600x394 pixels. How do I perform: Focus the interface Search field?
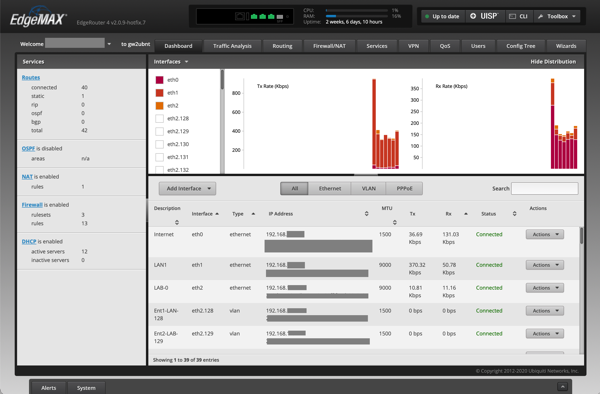tap(545, 188)
